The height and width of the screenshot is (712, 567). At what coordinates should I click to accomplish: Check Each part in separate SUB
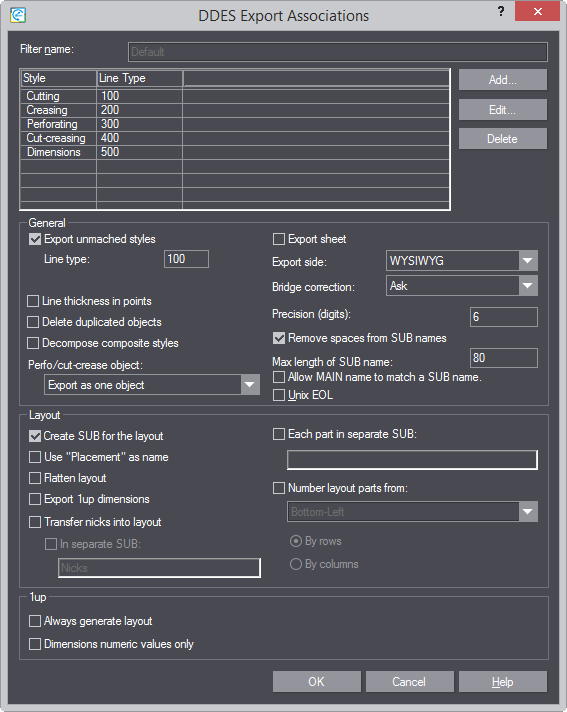279,434
